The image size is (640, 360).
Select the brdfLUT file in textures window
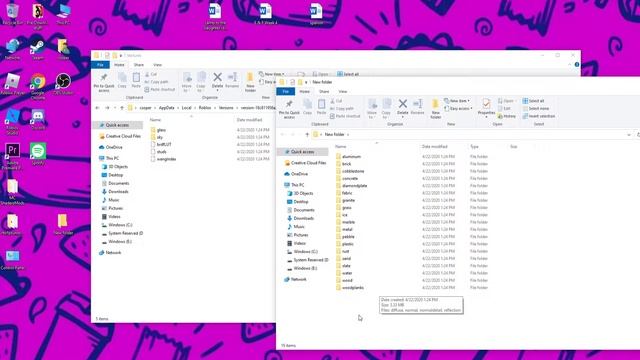pos(161,144)
